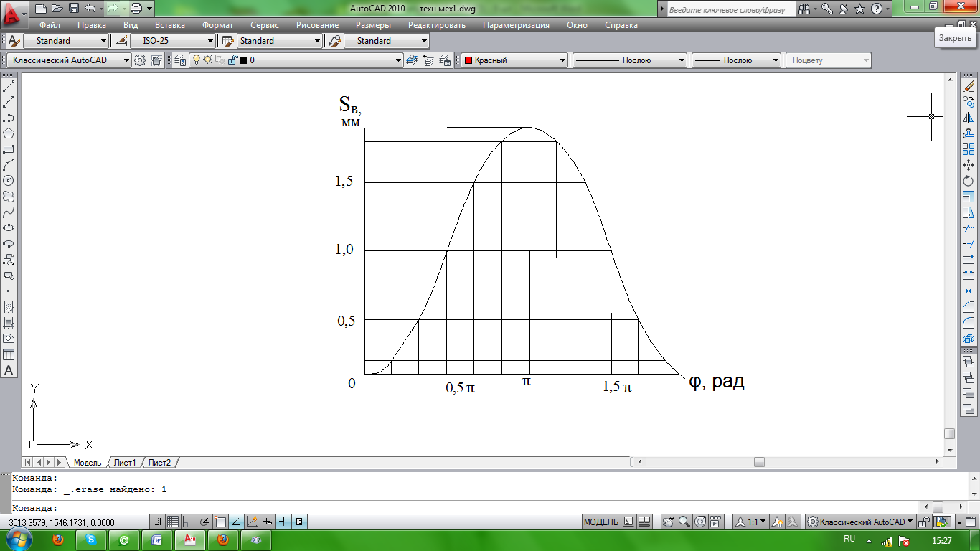Select the Polygon drawing tool
The image size is (980, 551).
click(x=9, y=133)
